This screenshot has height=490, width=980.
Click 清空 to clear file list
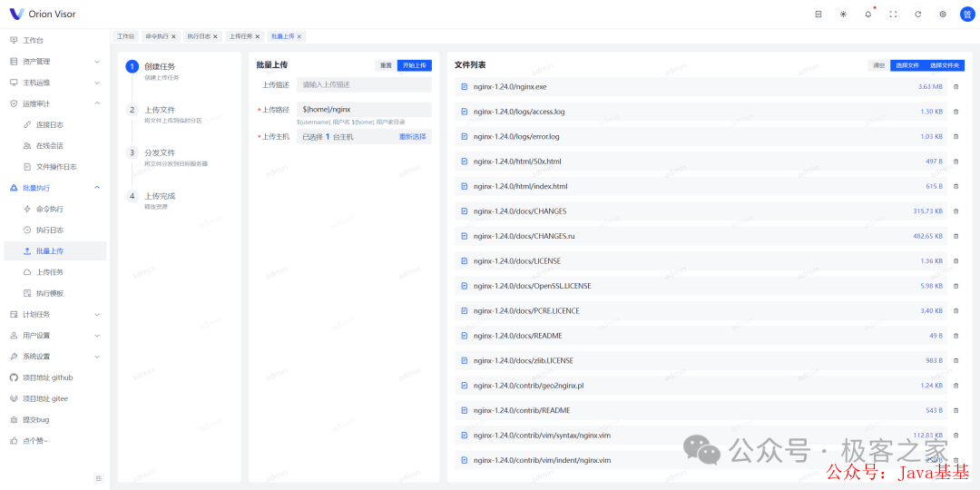tap(878, 65)
